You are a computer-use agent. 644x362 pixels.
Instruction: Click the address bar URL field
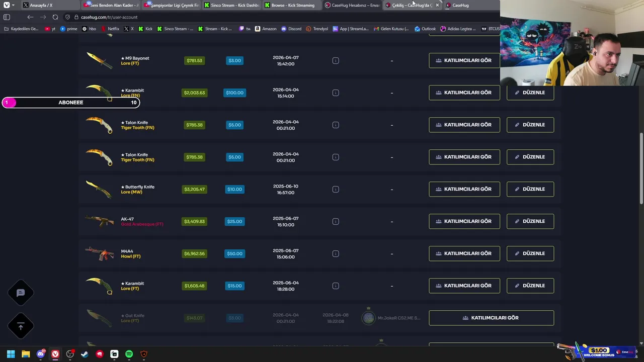click(282, 17)
